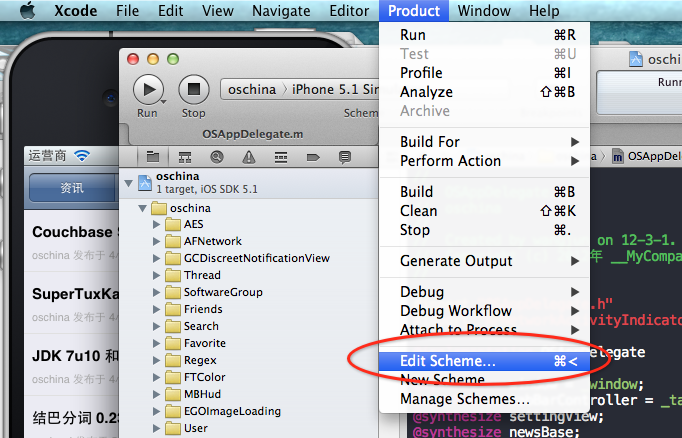Click the MBHud folder icon
Viewport: 682px width, 438px height.
pyautogui.click(x=173, y=395)
